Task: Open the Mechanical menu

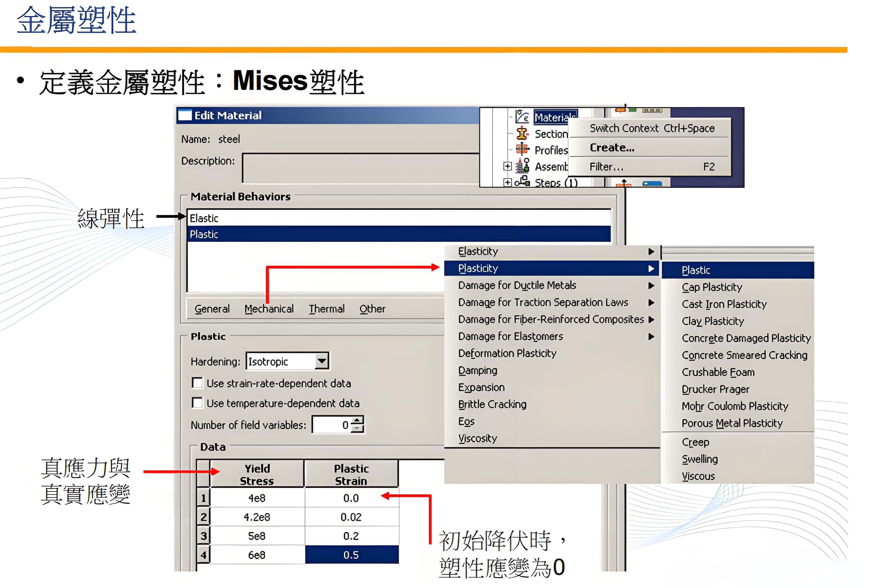Action: pos(269,309)
